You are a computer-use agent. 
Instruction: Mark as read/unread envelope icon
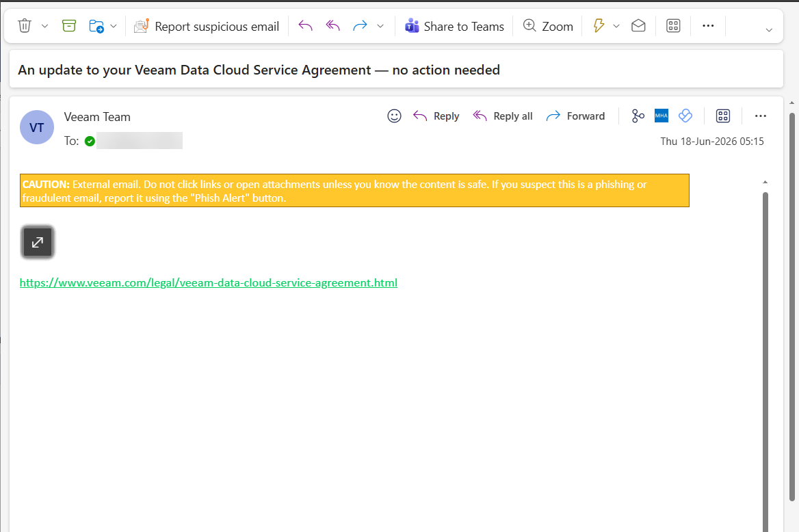[x=638, y=26]
